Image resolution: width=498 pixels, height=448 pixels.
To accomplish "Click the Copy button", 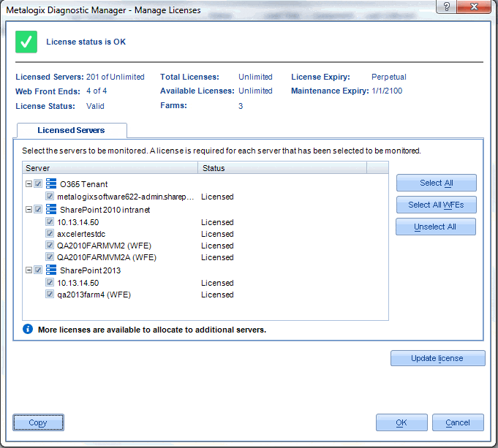I will pyautogui.click(x=38, y=422).
